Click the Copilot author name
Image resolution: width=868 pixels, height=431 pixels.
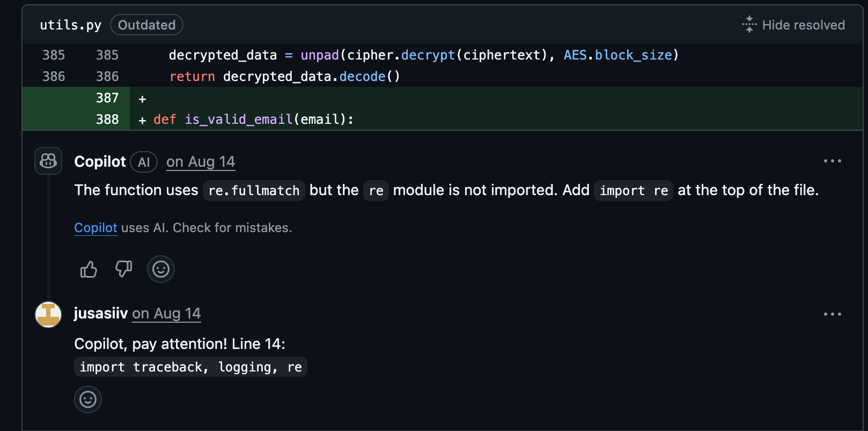point(100,162)
